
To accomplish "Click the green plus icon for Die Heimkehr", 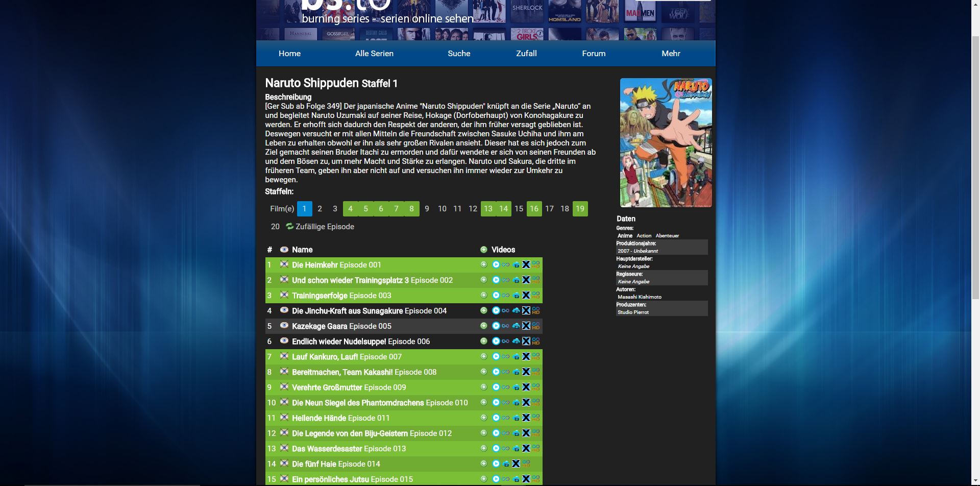I will point(484,264).
